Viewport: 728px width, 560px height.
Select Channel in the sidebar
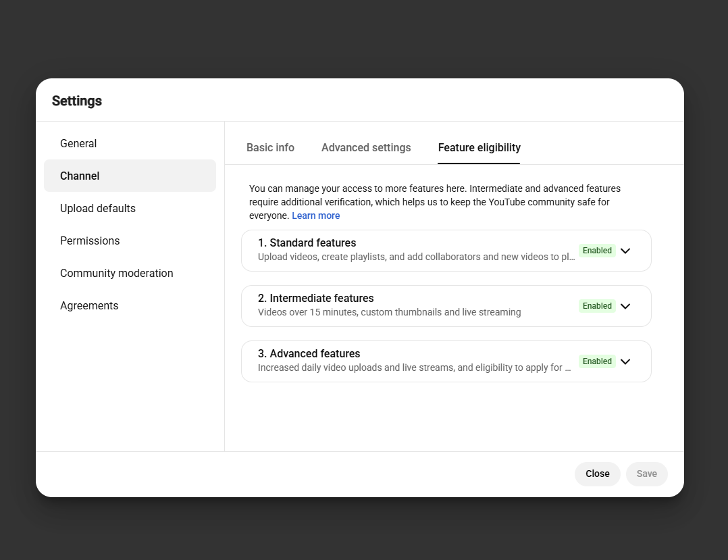coord(130,176)
